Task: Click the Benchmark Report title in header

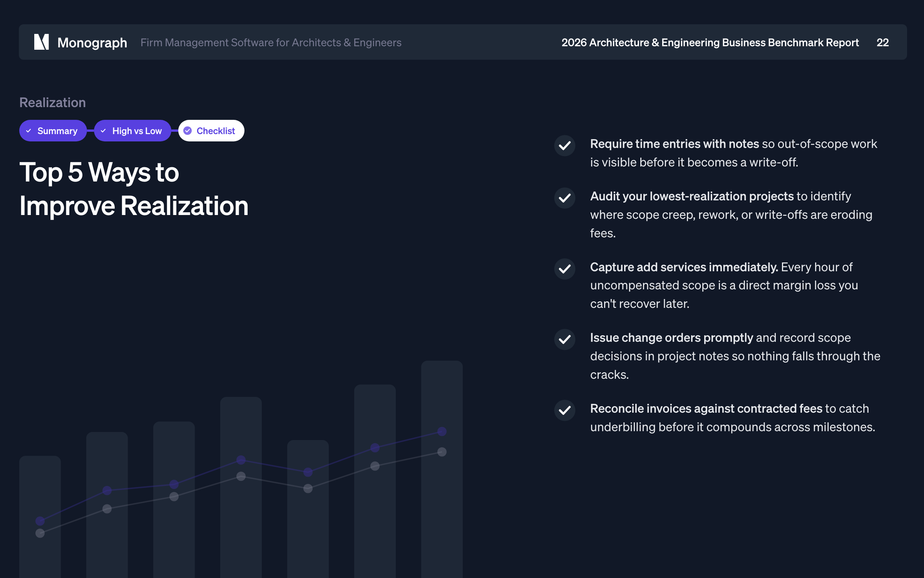Action: (x=710, y=42)
